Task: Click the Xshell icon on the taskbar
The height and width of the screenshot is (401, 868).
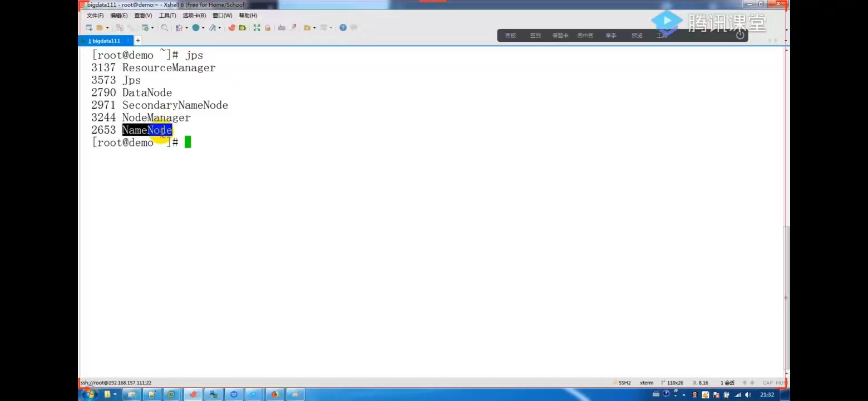Action: (x=193, y=394)
